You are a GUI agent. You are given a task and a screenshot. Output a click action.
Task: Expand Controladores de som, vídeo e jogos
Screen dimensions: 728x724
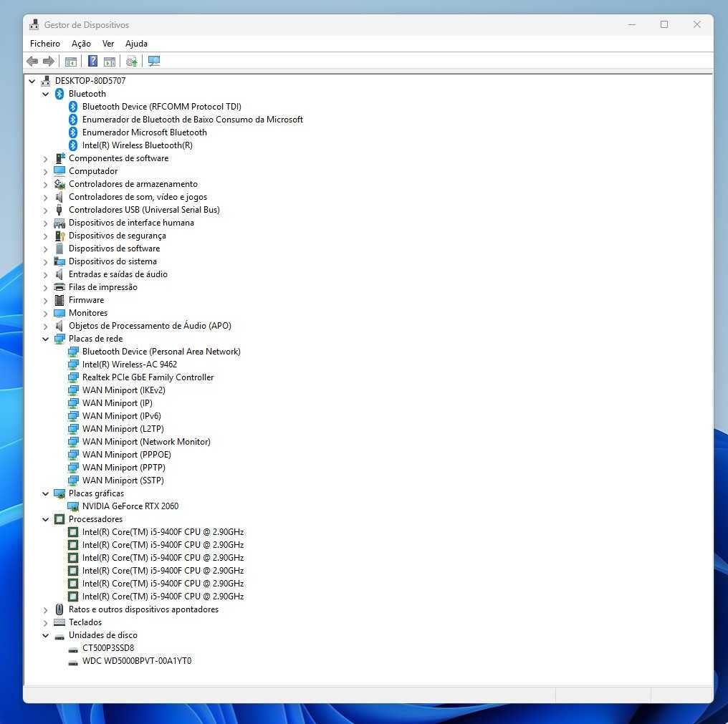coord(46,197)
